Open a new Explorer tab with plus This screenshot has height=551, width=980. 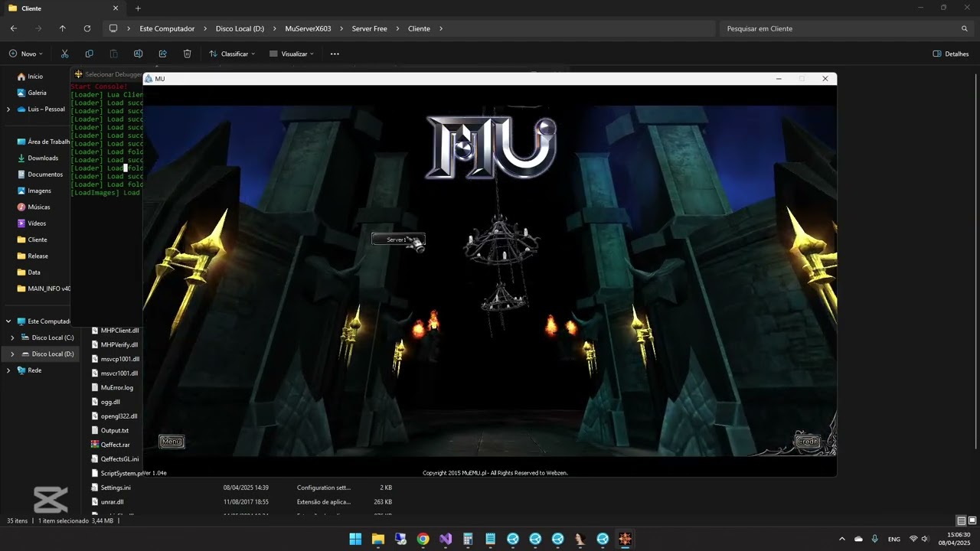(138, 8)
